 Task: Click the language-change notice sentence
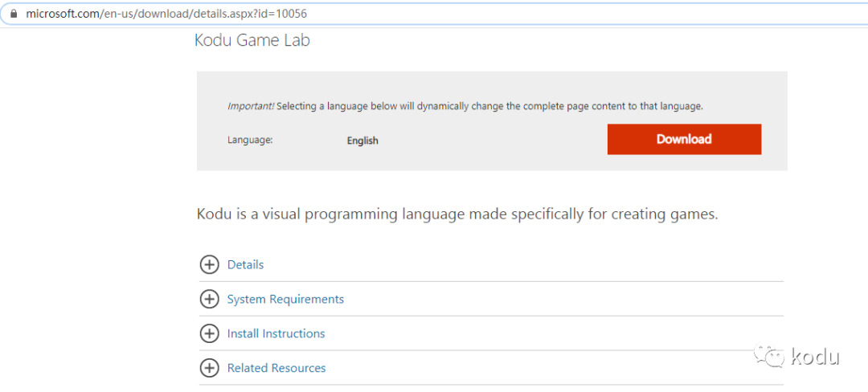click(x=489, y=106)
